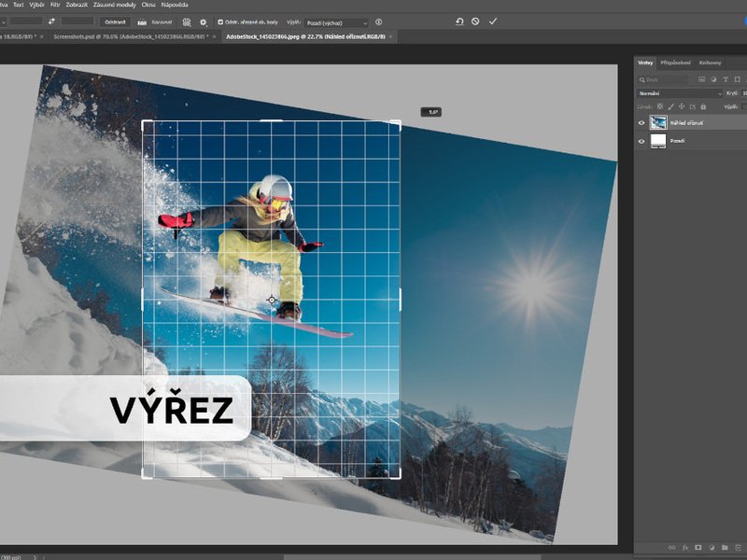Screen dimensions: 747x560
Task: Open the Zásuvné moduly menu
Action: tap(114, 5)
